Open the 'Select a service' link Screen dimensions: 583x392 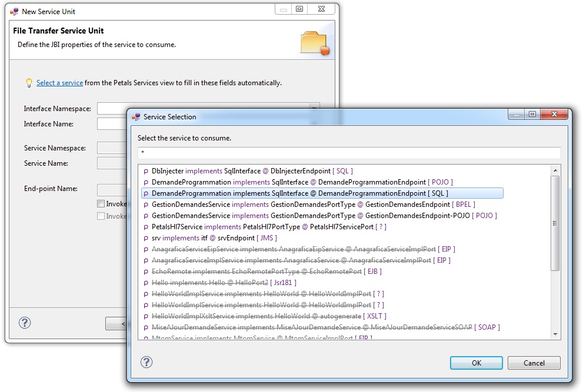click(59, 83)
